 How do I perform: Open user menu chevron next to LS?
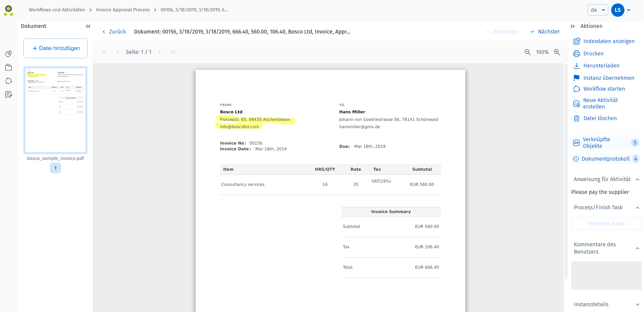[x=629, y=10]
